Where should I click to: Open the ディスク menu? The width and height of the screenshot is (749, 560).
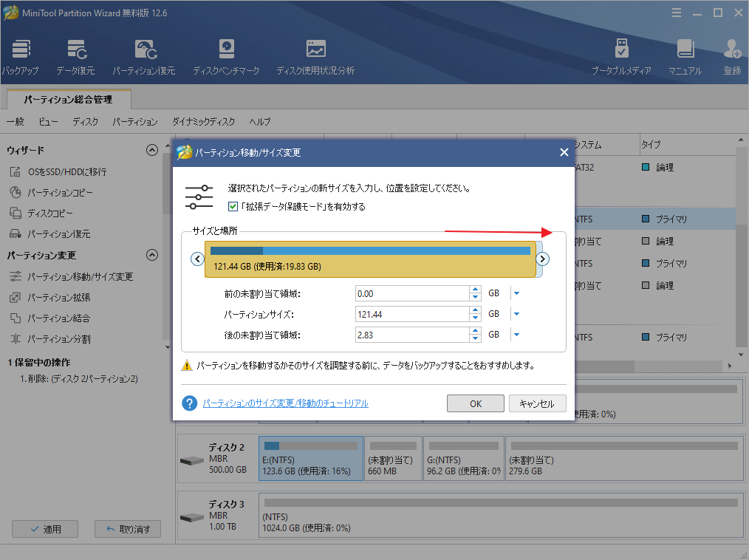point(85,121)
